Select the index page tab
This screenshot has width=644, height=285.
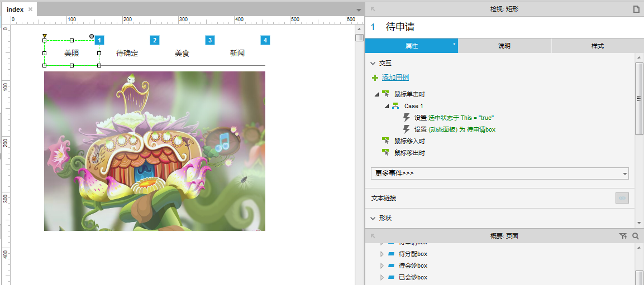click(x=15, y=9)
